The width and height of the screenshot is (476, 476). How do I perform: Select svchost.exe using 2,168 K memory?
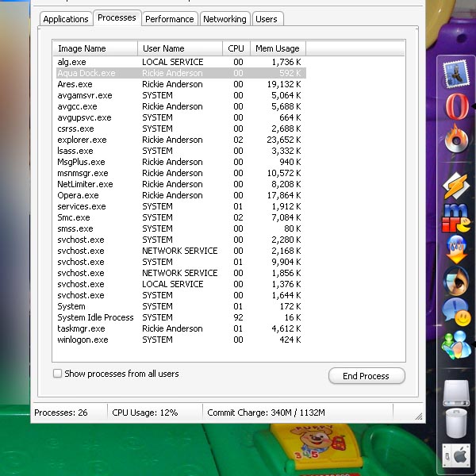181,251
